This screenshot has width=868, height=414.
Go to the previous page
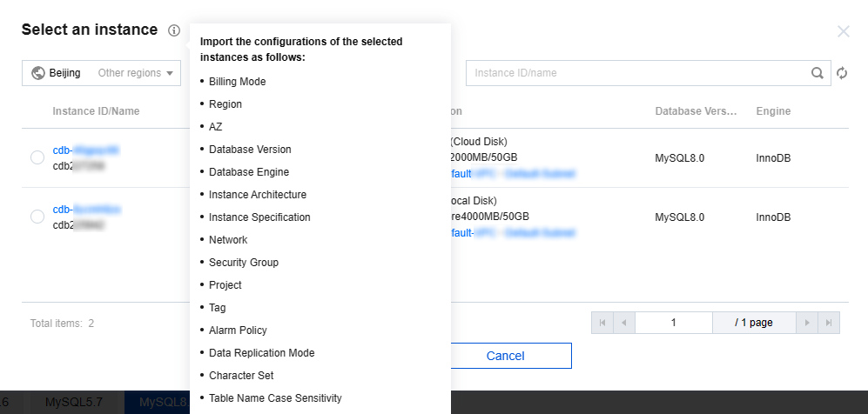(x=624, y=323)
